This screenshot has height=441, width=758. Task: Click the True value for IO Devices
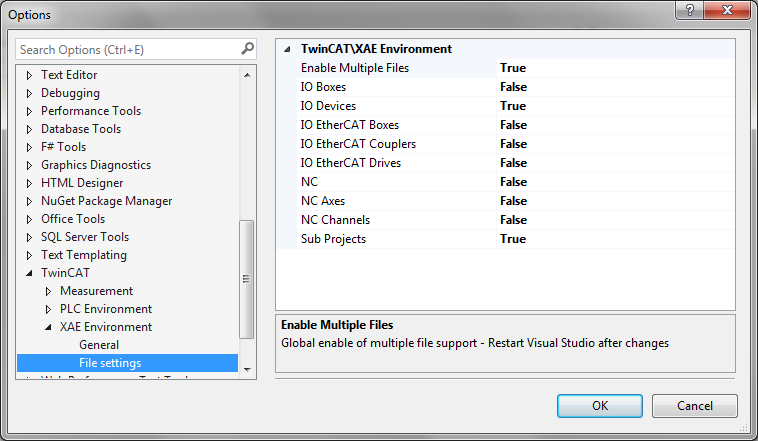513,106
